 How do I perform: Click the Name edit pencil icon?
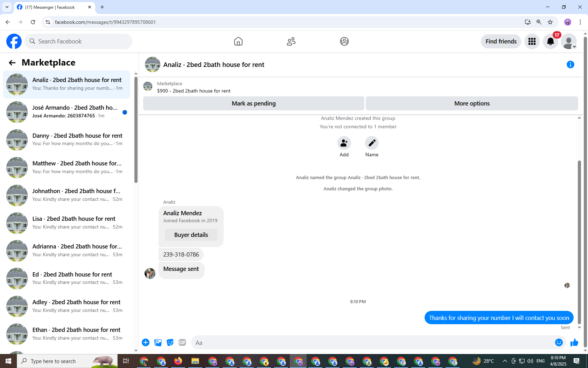(372, 143)
